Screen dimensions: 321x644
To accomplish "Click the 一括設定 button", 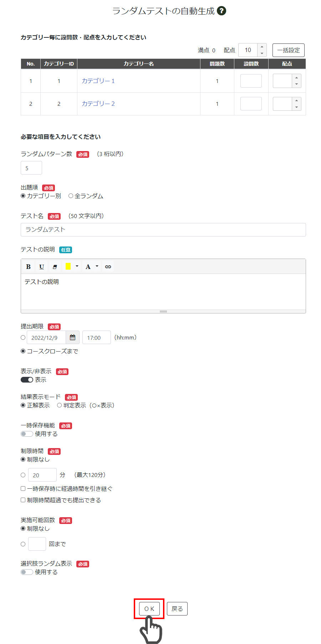I will [x=289, y=50].
